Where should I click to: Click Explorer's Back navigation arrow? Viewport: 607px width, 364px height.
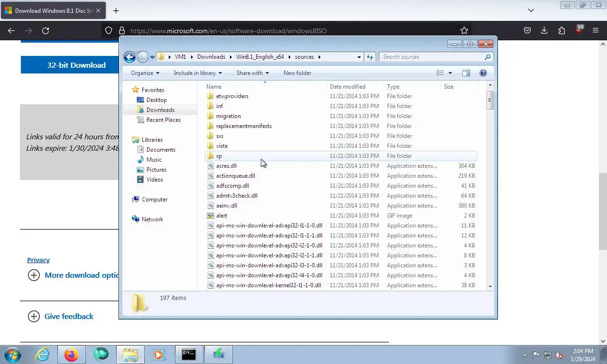click(x=129, y=57)
